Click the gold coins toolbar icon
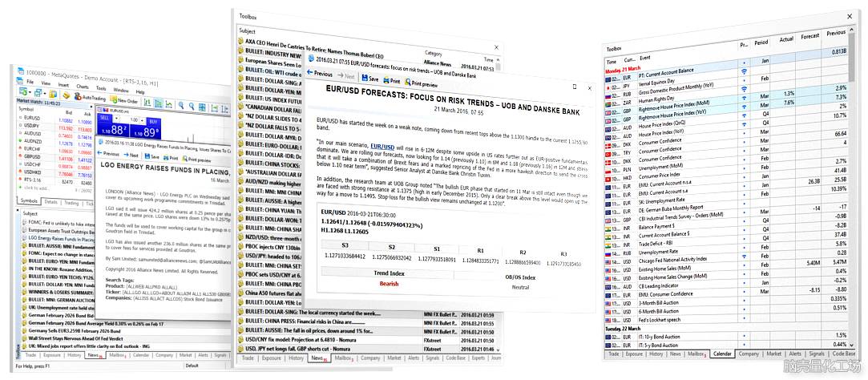Viewport: 868px width, 380px height. coord(67,95)
